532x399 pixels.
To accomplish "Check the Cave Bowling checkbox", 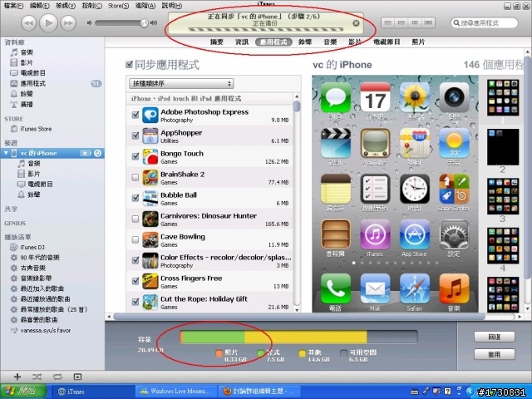I will [135, 239].
